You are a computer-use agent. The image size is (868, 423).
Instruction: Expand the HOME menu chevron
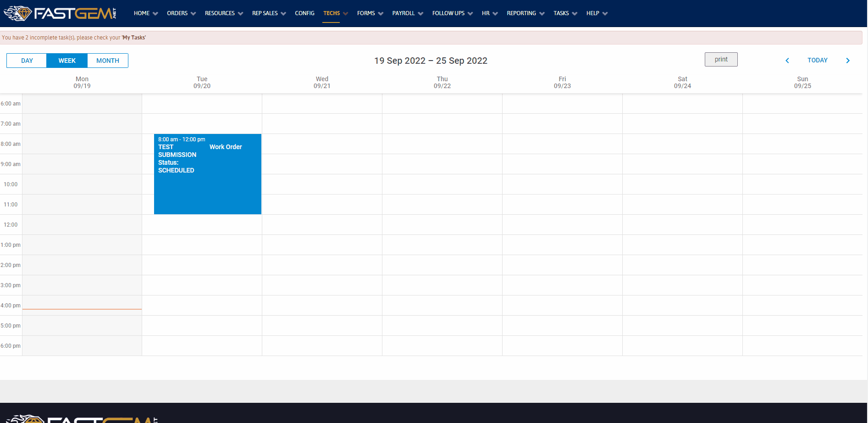155,14
